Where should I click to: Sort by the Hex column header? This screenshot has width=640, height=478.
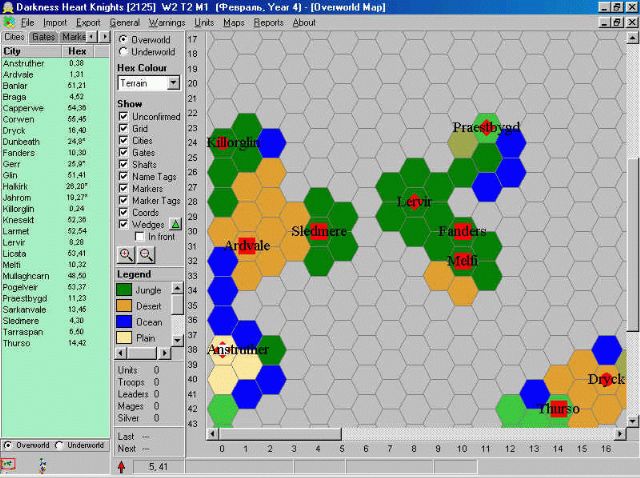(x=78, y=51)
